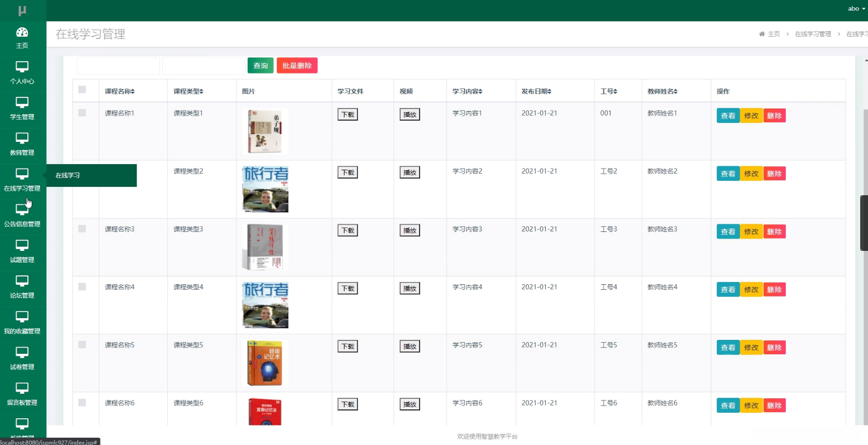868x445 pixels.
Task: Click 查看 for 课程名称4
Action: coord(728,289)
